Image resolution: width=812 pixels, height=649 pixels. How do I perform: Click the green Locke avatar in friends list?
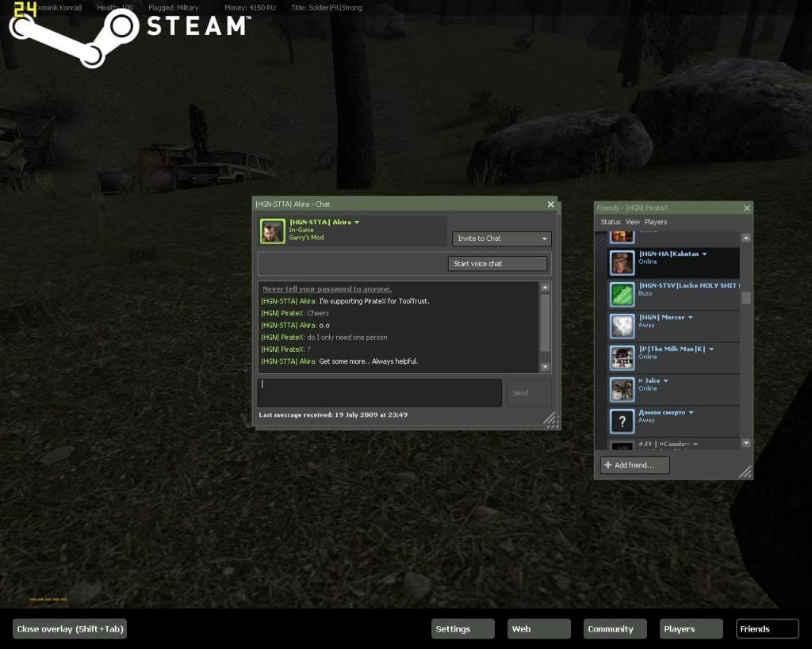[x=622, y=294]
